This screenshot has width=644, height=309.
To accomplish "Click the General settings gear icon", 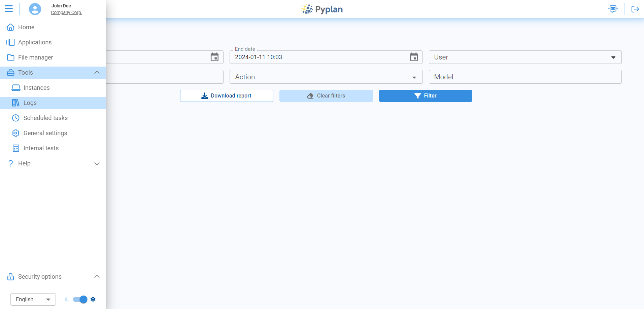I will [x=16, y=133].
